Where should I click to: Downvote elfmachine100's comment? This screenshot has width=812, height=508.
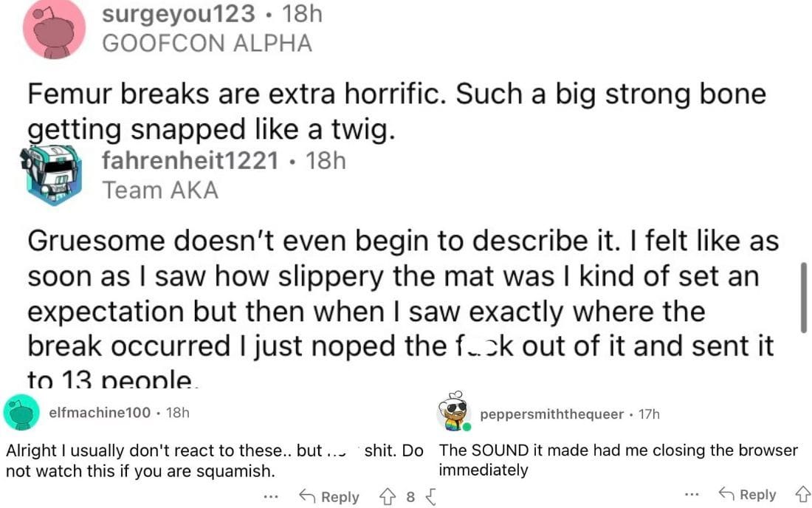pos(430,497)
